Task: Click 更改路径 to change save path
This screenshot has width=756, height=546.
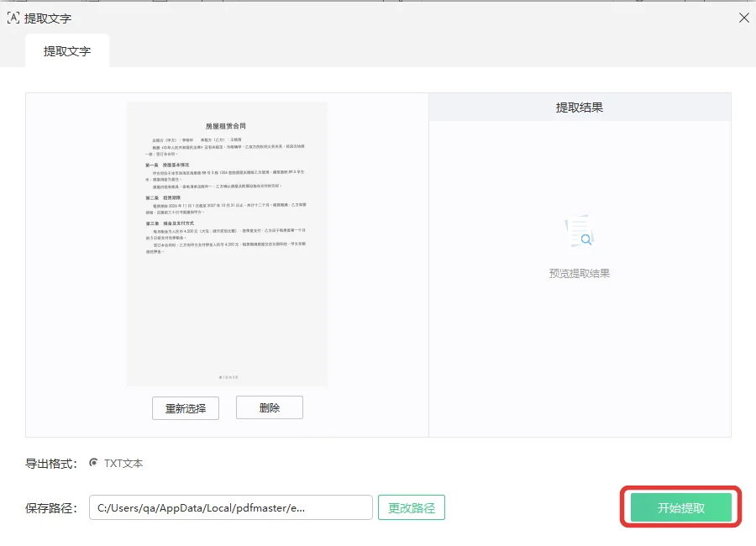Action: coord(412,507)
